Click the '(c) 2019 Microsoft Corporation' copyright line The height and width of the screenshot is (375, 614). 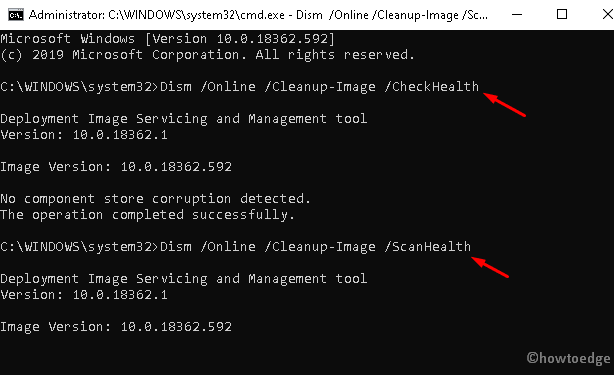tap(207, 55)
